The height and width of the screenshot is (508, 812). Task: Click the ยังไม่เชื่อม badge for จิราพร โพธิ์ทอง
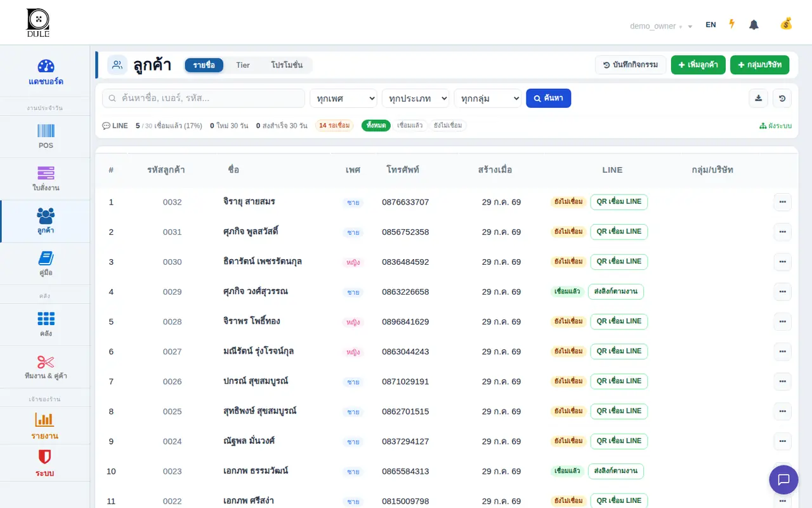pyautogui.click(x=568, y=321)
